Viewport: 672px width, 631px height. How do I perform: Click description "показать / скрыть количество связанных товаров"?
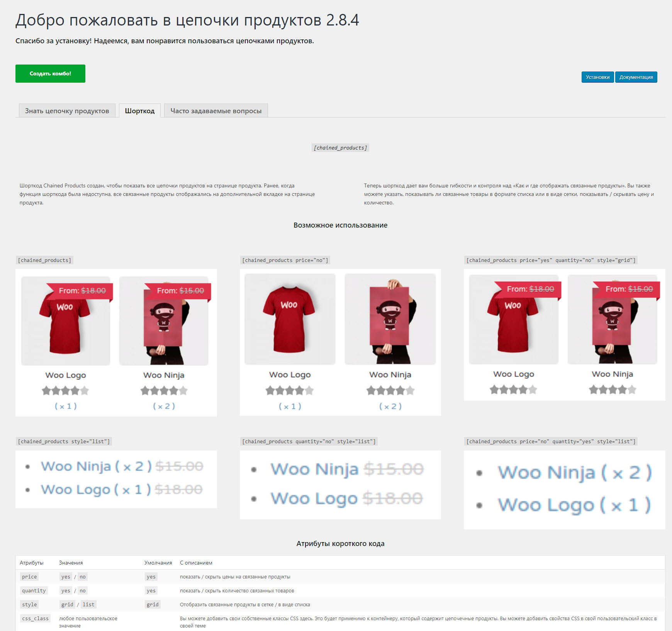point(237,590)
